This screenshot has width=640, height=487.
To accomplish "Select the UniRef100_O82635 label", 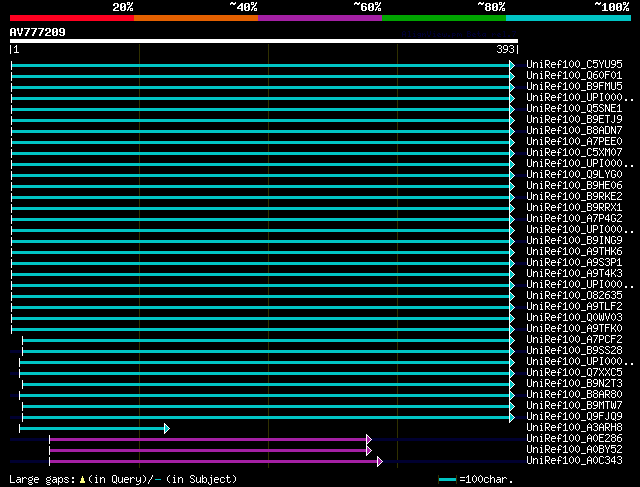I will tap(574, 296).
